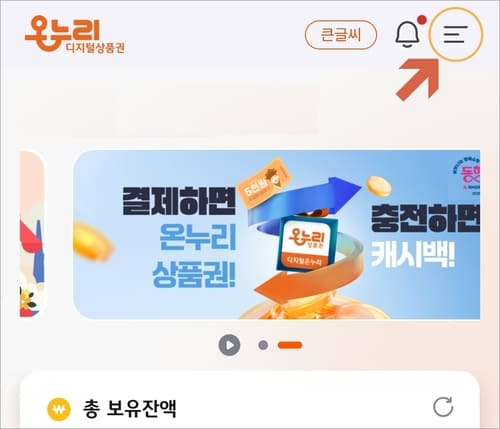Viewport: 500px width, 429px height.
Task: Tap the 동행 logo on banner corner
Action: [470, 175]
